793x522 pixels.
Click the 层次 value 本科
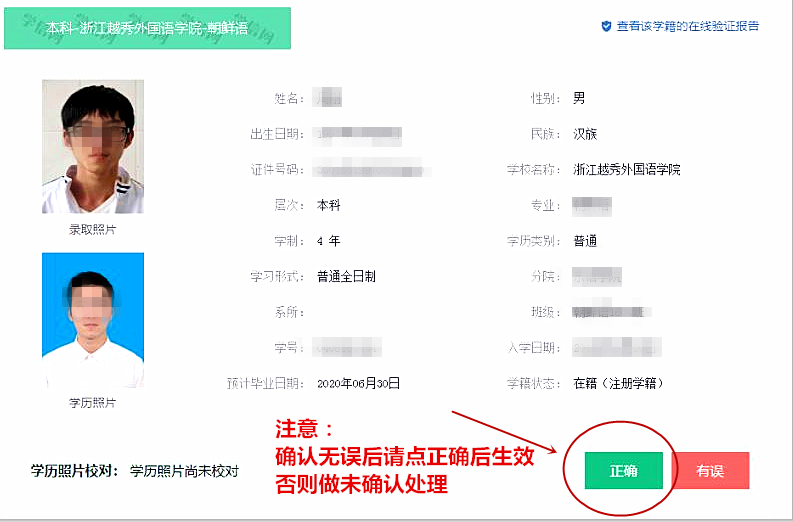click(x=329, y=205)
